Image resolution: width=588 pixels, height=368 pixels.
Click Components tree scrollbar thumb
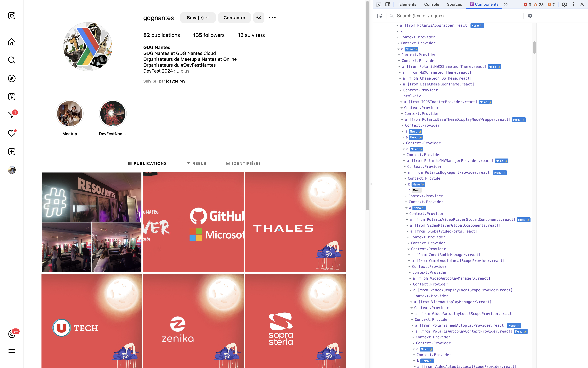pos(534,47)
